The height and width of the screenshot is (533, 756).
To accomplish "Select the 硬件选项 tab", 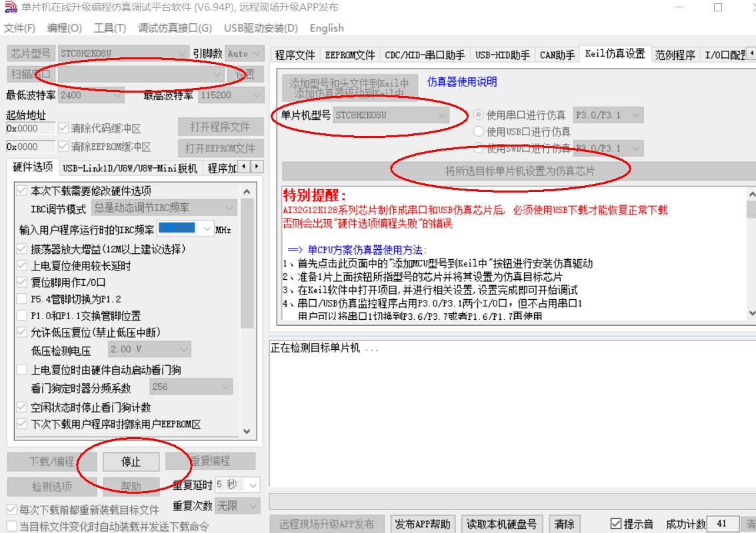I will pyautogui.click(x=32, y=167).
